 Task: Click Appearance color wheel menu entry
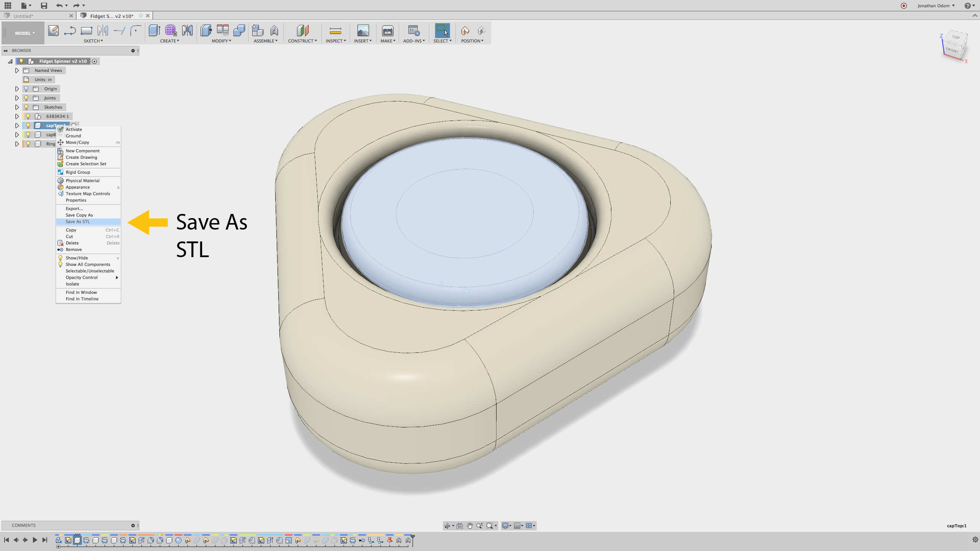pos(78,187)
